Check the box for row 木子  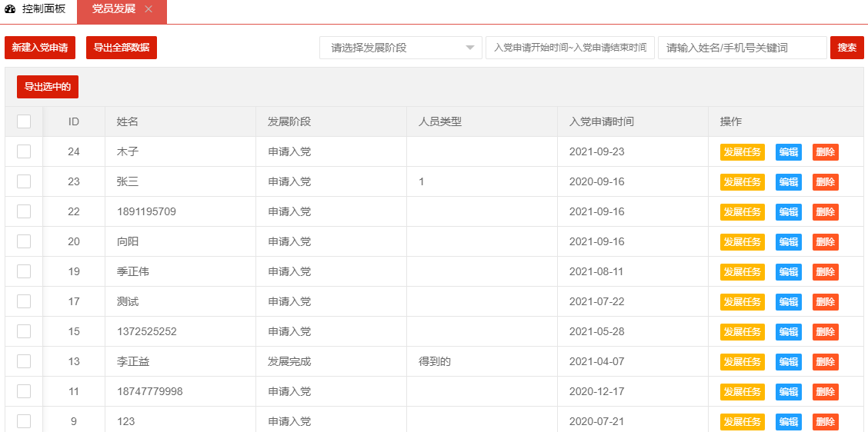pos(24,151)
